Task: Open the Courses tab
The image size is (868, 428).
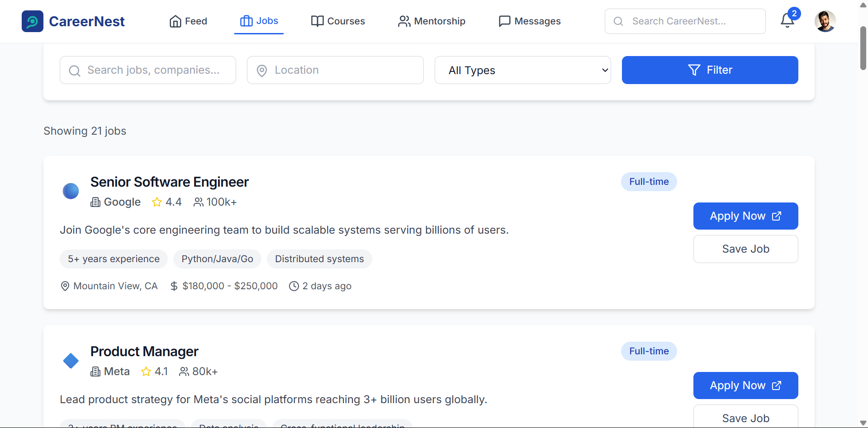Action: pos(338,21)
